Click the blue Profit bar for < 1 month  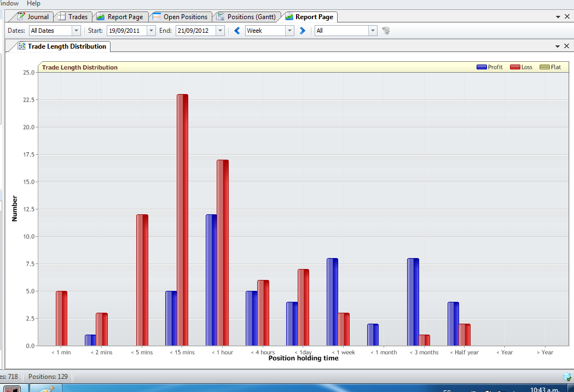[373, 335]
